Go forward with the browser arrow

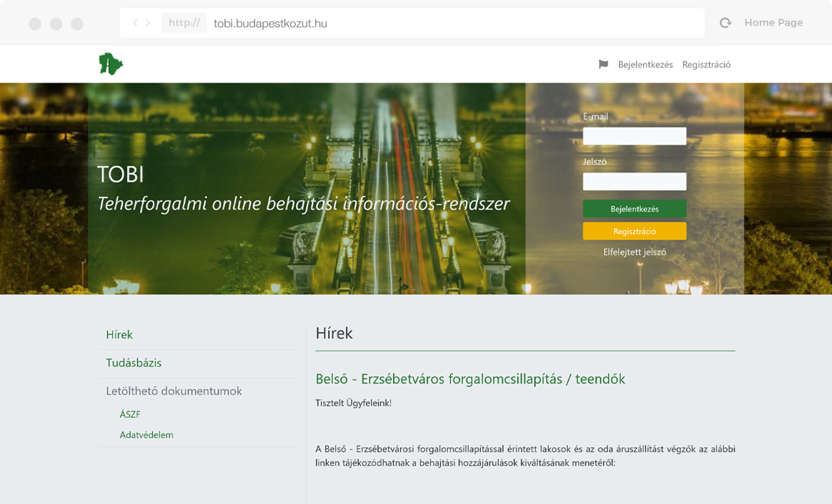pos(148,23)
